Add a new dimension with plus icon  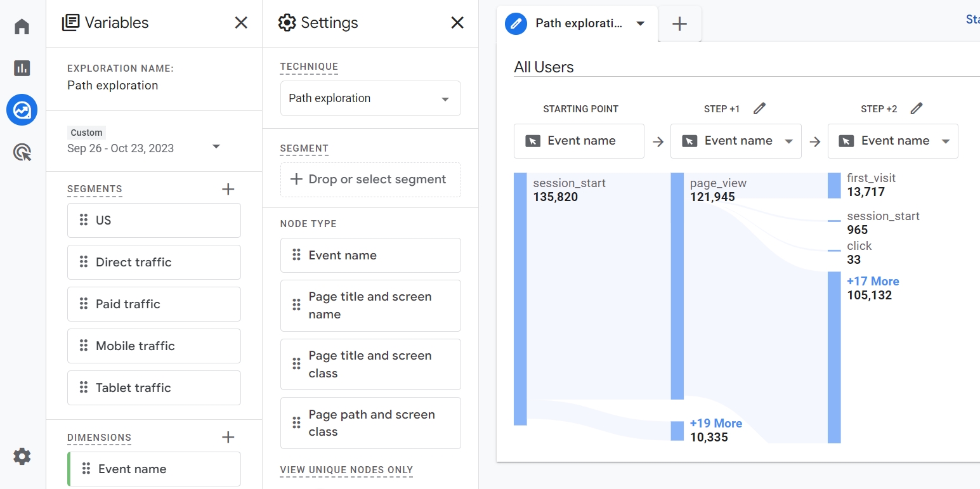click(228, 437)
